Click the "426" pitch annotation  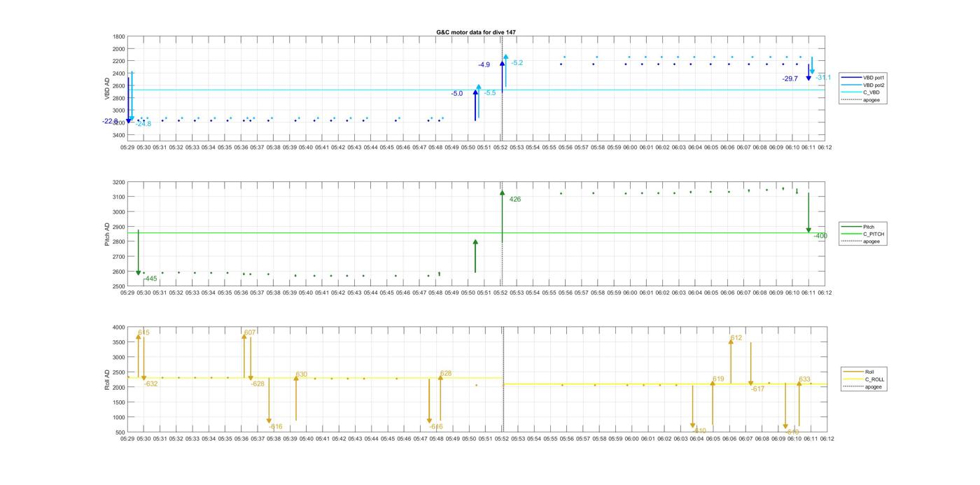point(514,199)
